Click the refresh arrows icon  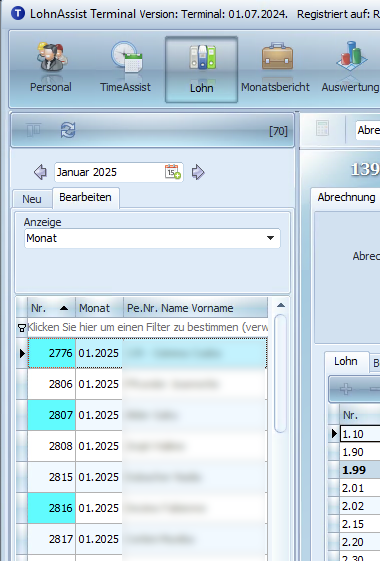pyautogui.click(x=68, y=130)
